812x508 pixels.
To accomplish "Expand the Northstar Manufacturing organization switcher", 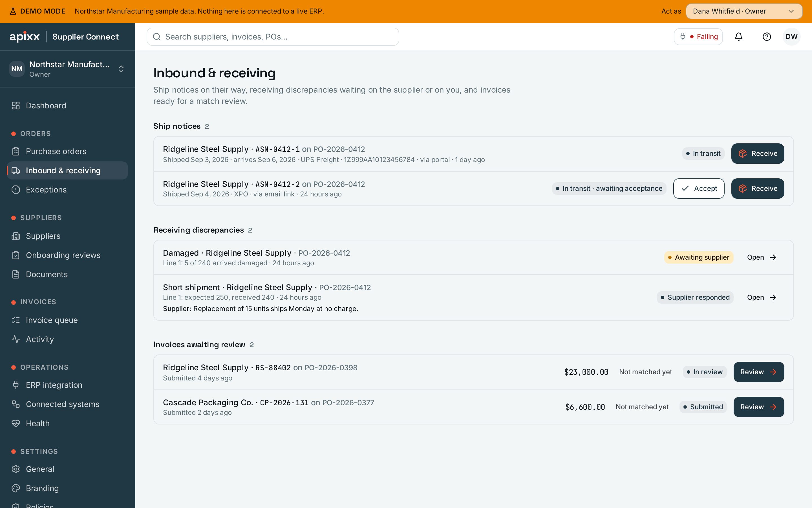I will [x=67, y=69].
